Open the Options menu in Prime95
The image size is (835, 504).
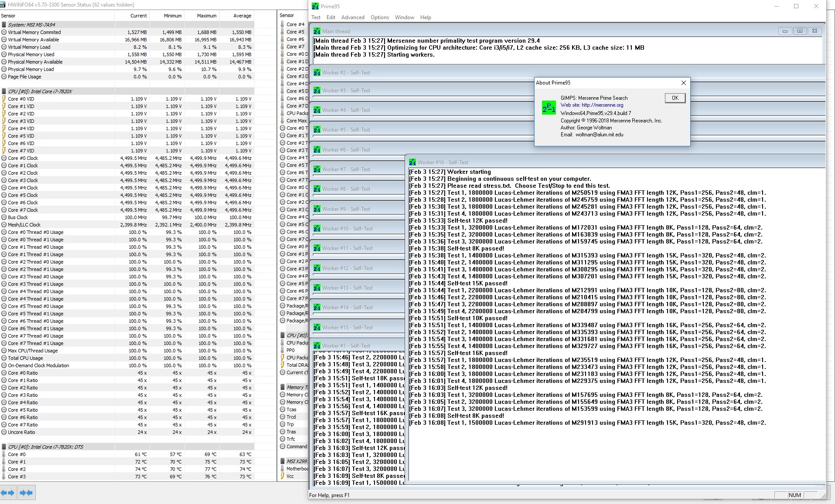(380, 17)
